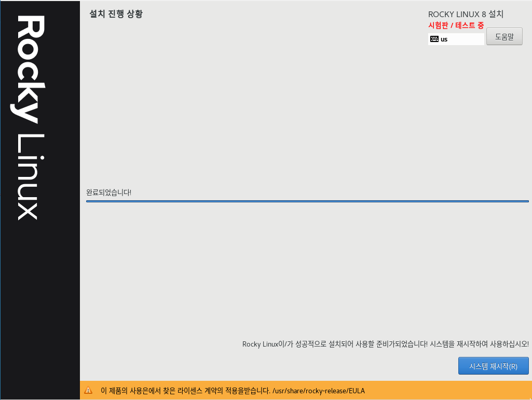Click the 시스템 재시작(R) reboot button
The height and width of the screenshot is (400, 532).
pyautogui.click(x=493, y=366)
